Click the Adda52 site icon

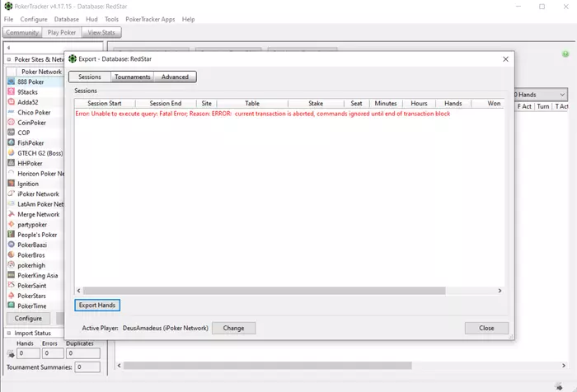pyautogui.click(x=12, y=102)
